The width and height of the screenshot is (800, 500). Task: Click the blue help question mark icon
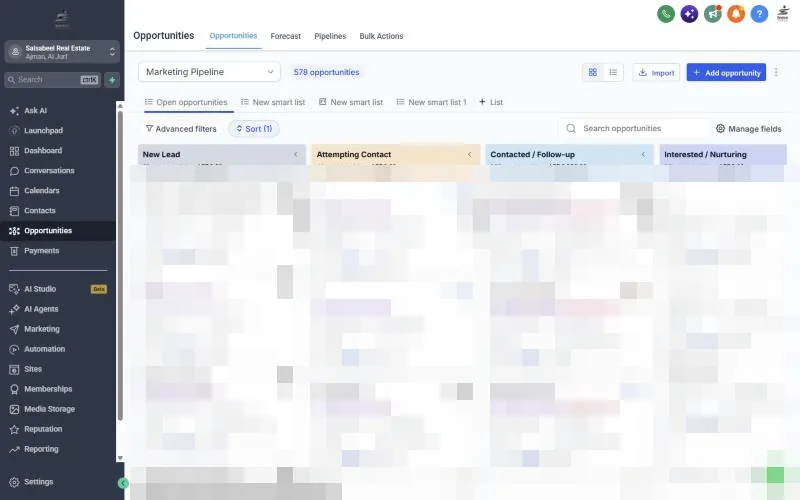tap(759, 14)
